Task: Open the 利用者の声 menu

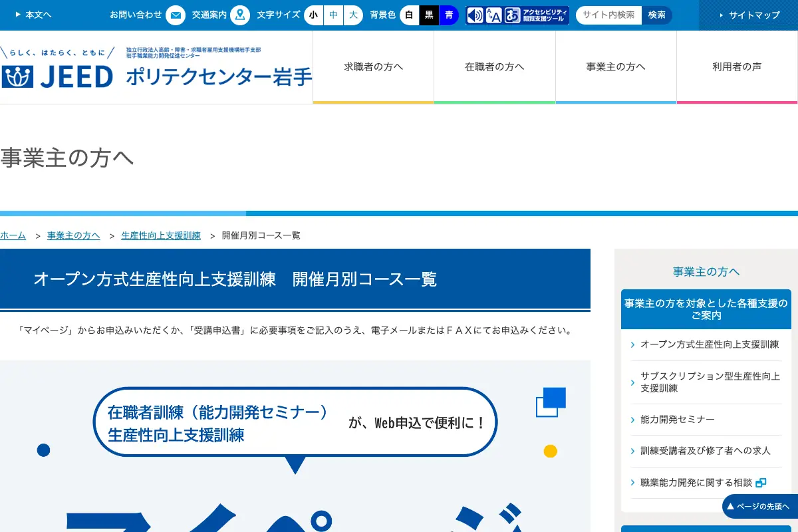Action: click(x=737, y=67)
